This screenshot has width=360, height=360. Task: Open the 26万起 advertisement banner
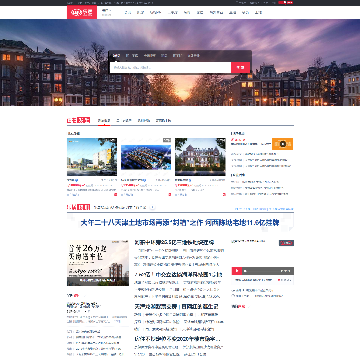98,263
